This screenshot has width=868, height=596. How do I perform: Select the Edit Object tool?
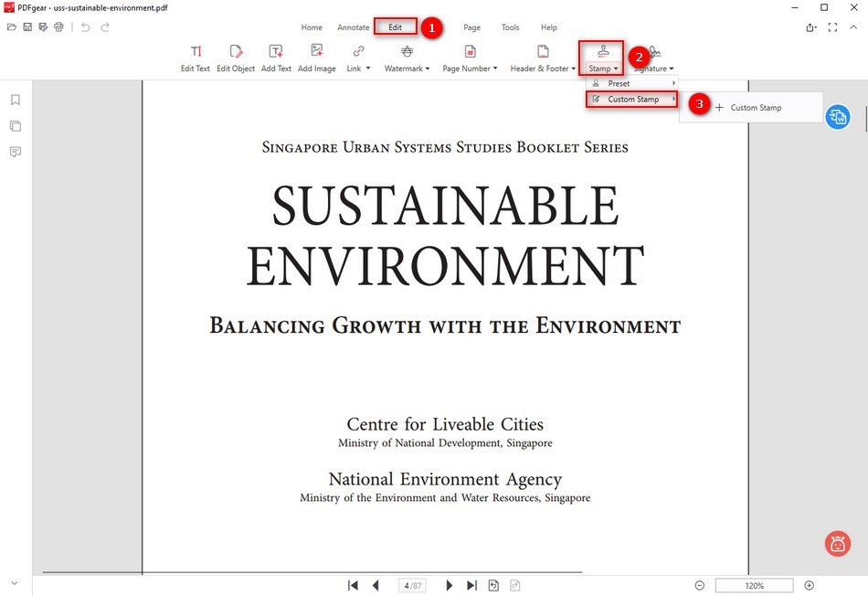point(236,57)
